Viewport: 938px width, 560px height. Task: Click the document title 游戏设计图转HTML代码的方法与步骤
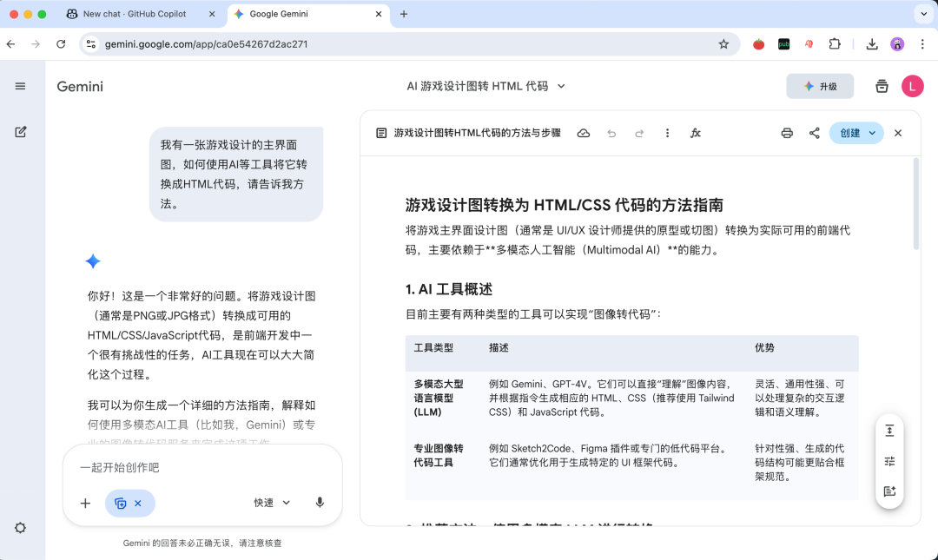(x=478, y=133)
